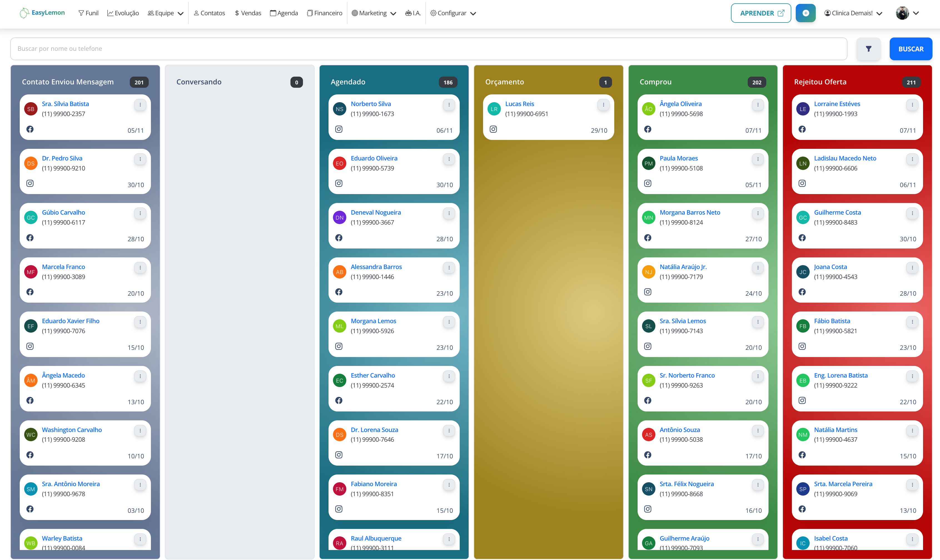Click the EasyLemon logo

tap(42, 13)
